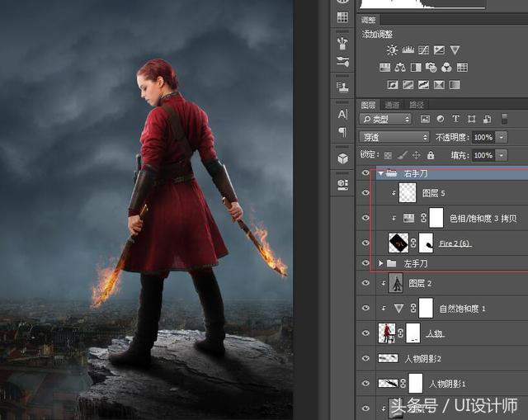The image size is (528, 420).
Task: Hide the 左手刀 group
Action: coord(365,262)
